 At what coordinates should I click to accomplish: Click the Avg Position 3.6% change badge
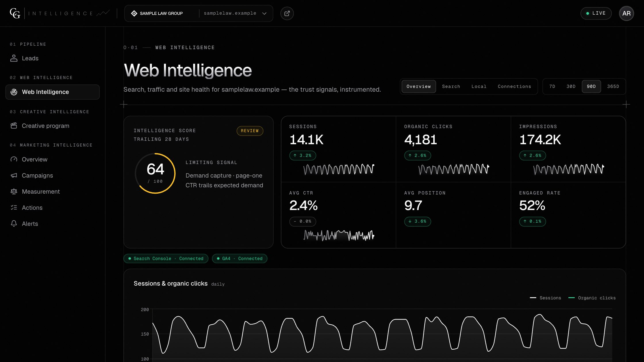pos(417,222)
